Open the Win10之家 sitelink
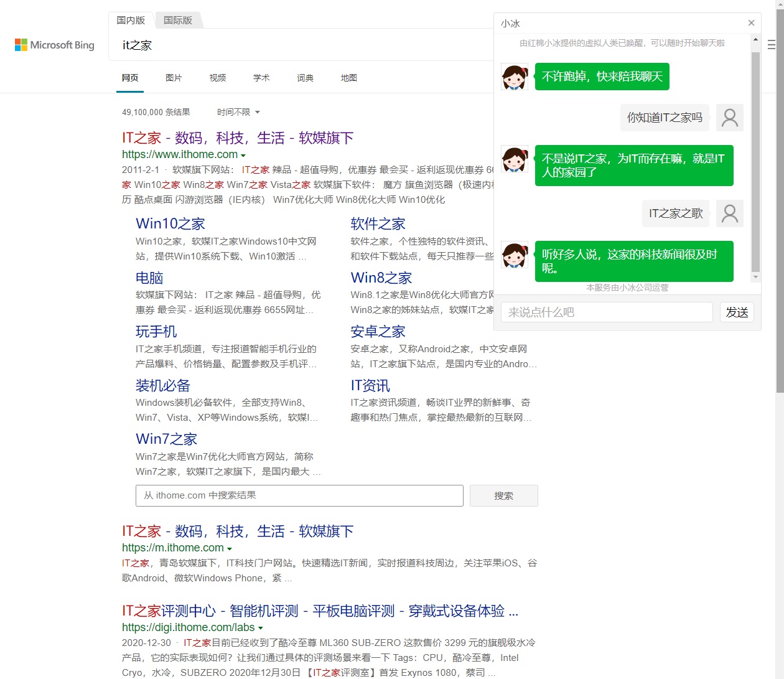Viewport: 784px width, 679px height. pos(170,224)
